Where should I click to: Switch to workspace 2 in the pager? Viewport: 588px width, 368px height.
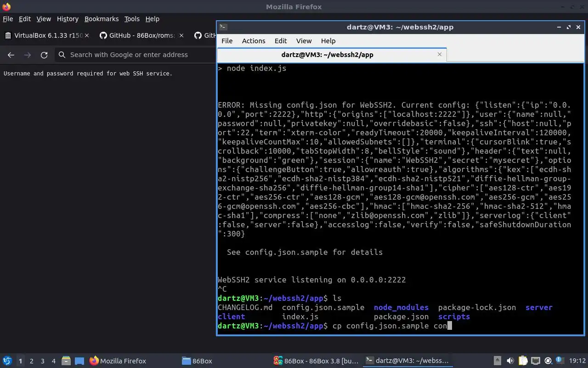[32, 361]
